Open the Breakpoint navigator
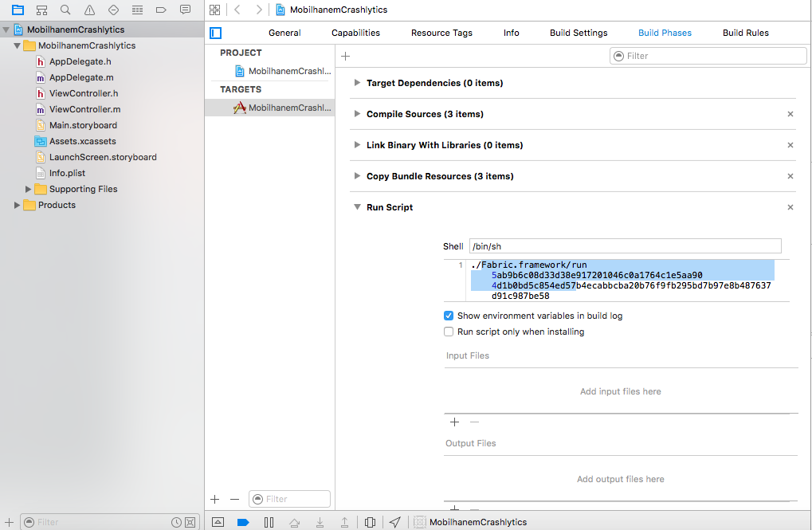The image size is (812, 530). 161,10
